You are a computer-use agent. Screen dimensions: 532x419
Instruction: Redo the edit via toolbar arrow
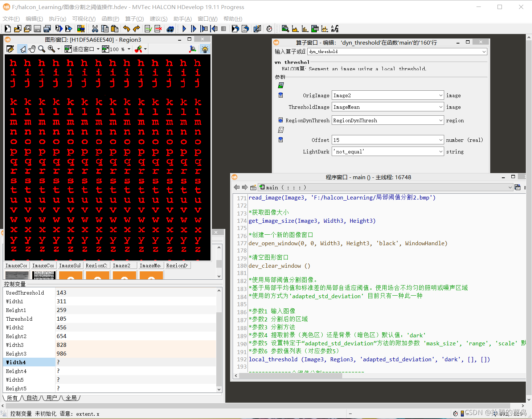(x=136, y=29)
